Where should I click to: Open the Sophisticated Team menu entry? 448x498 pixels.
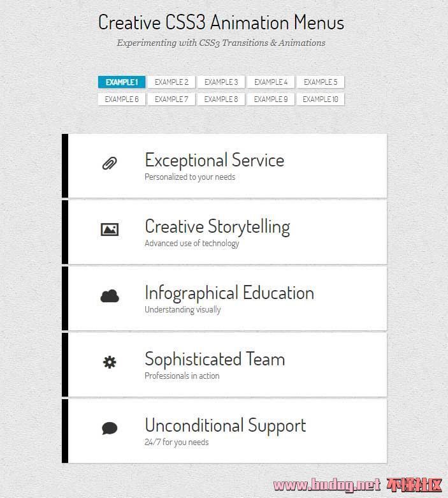tap(215, 359)
